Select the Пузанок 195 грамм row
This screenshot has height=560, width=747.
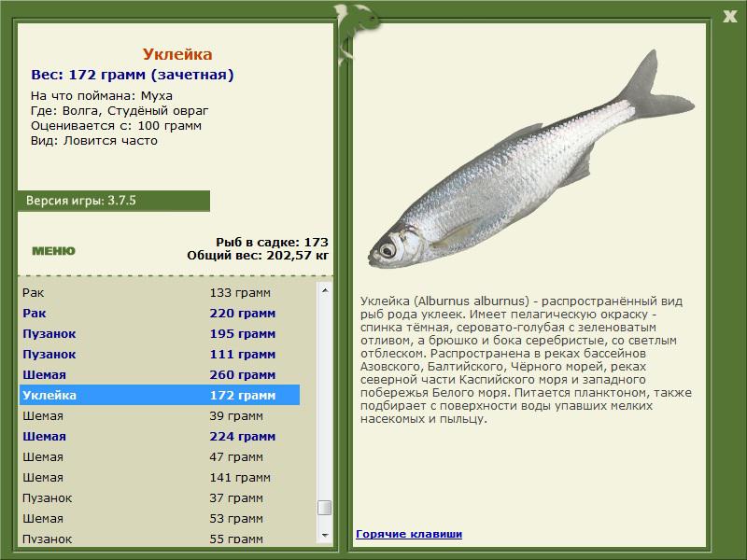pyautogui.click(x=160, y=334)
